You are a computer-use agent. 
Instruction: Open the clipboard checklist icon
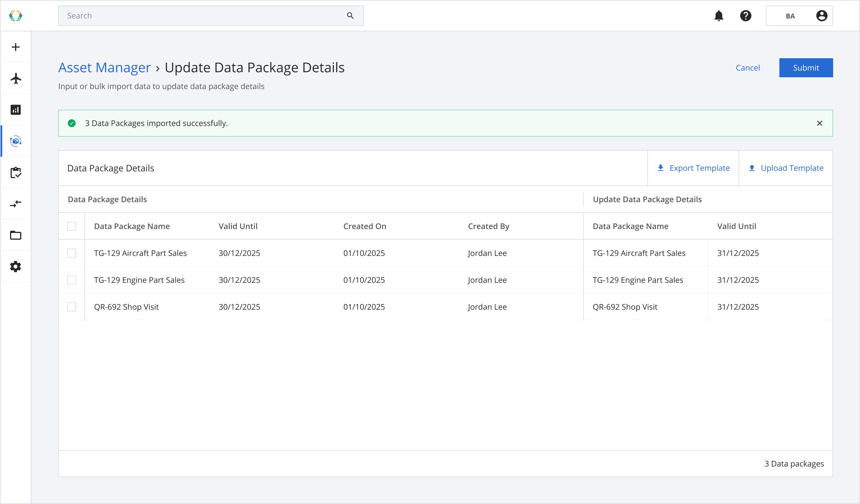coord(16,173)
